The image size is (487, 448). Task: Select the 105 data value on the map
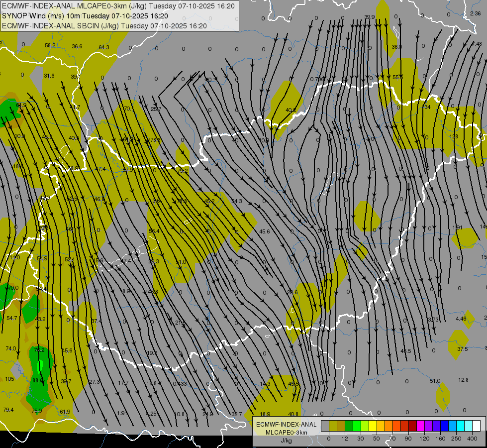pos(9,379)
